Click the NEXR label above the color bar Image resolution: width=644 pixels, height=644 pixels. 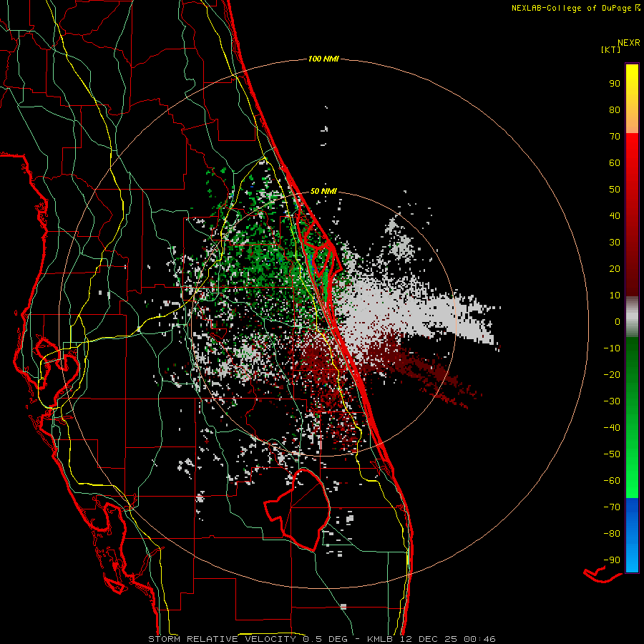pyautogui.click(x=629, y=43)
